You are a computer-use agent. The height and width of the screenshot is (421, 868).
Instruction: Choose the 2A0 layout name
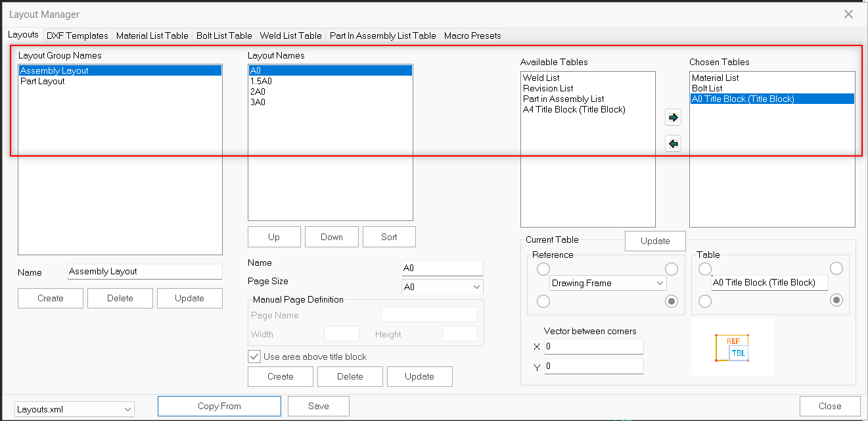[258, 91]
